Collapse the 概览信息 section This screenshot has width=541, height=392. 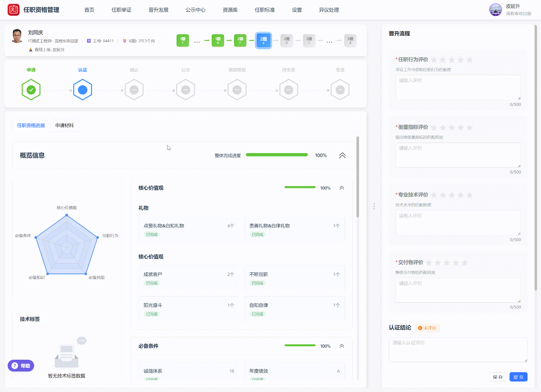click(x=342, y=155)
